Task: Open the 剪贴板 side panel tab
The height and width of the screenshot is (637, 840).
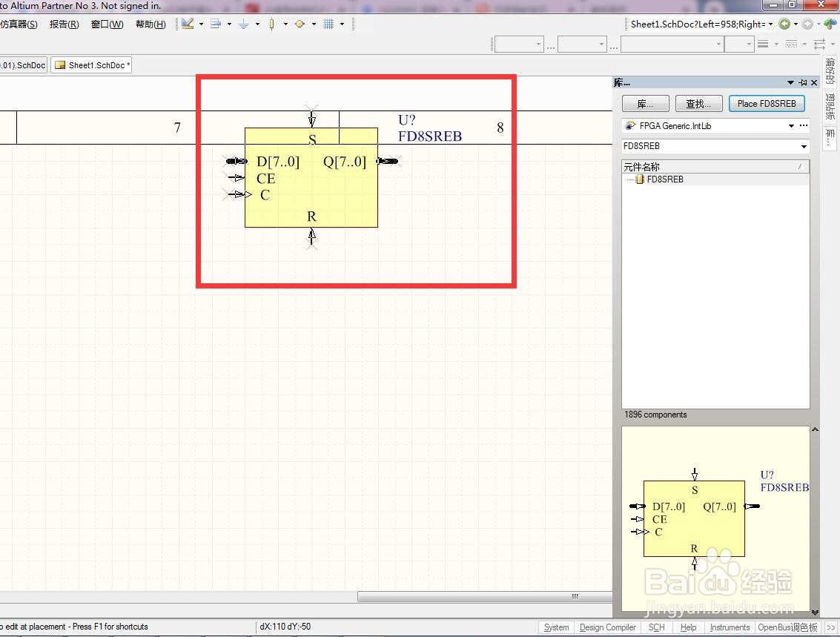Action: pyautogui.click(x=830, y=106)
